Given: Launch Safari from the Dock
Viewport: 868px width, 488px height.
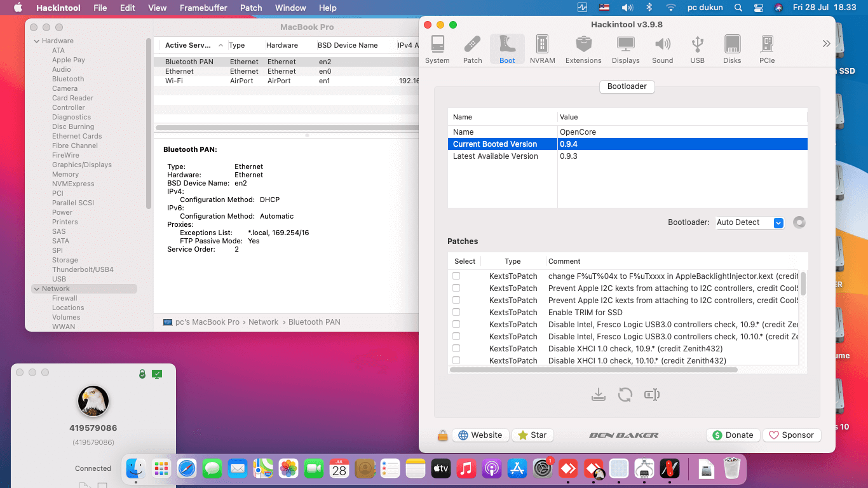Looking at the screenshot, I should pyautogui.click(x=187, y=469).
